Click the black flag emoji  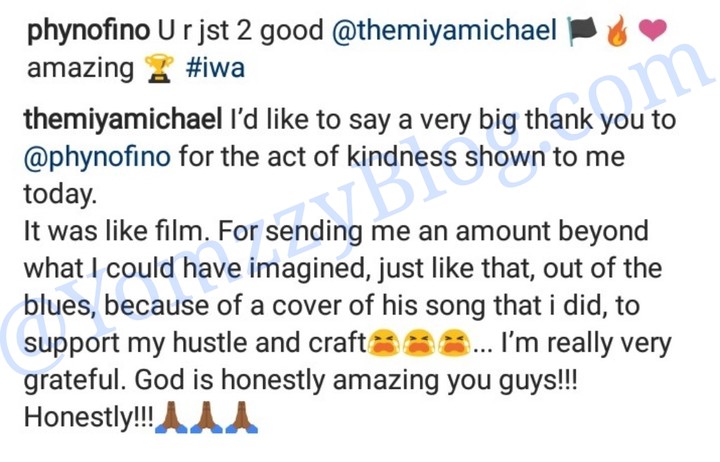[x=582, y=30]
